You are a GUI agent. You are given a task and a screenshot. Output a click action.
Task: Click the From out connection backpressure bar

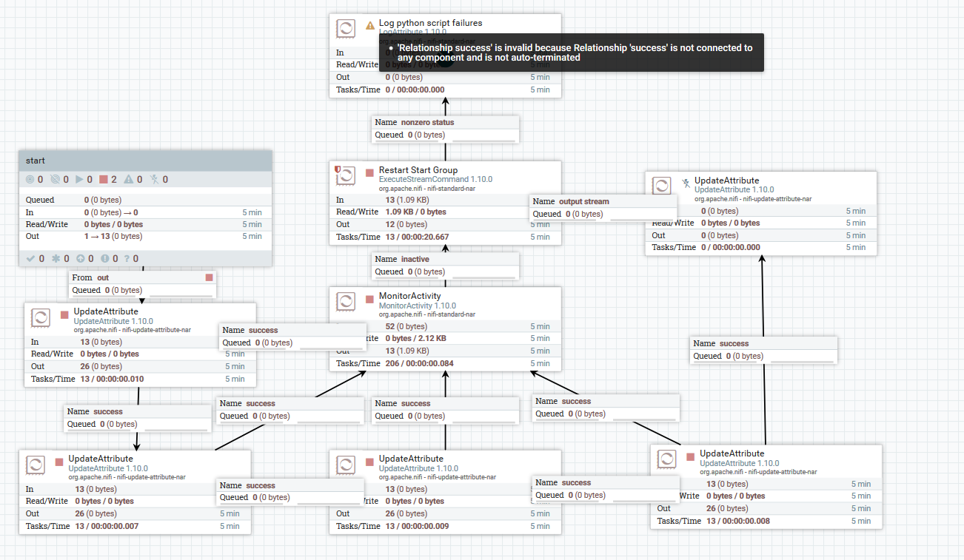click(x=181, y=295)
